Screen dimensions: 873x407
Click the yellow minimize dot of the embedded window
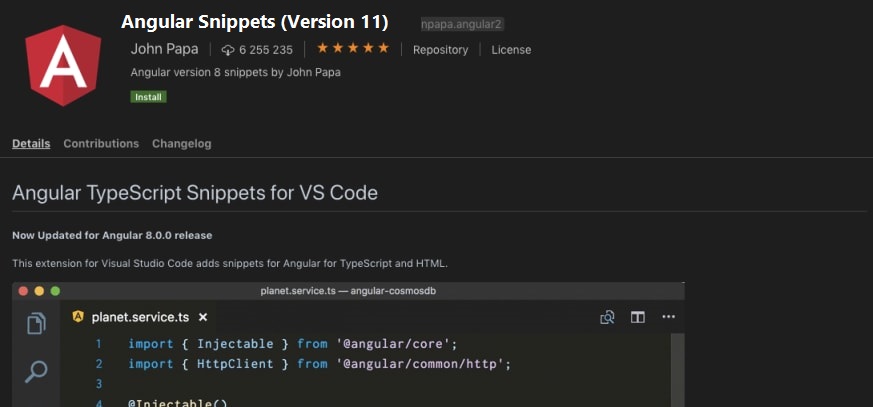click(39, 291)
